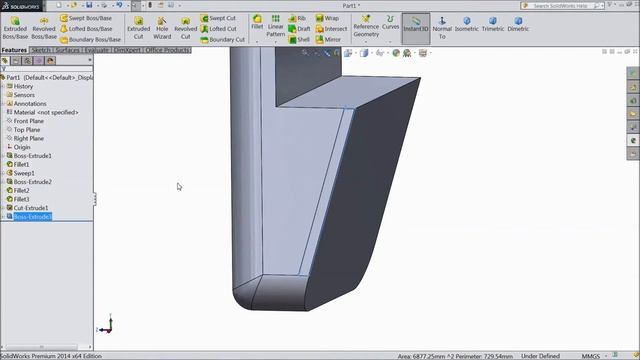
Task: Click the New document icon
Action: point(59,5)
